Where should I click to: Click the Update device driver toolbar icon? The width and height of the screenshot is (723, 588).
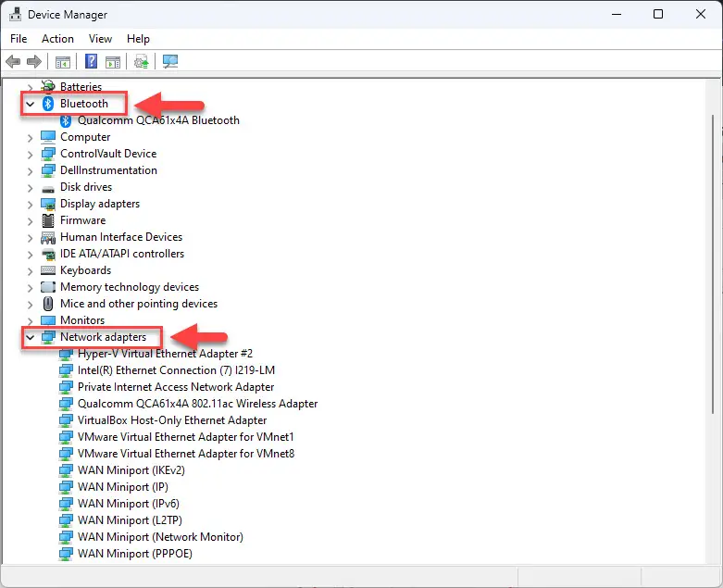[141, 61]
